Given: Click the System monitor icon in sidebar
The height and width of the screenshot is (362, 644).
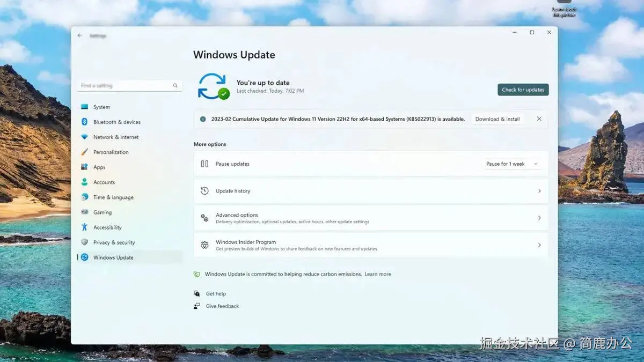Looking at the screenshot, I should [84, 107].
